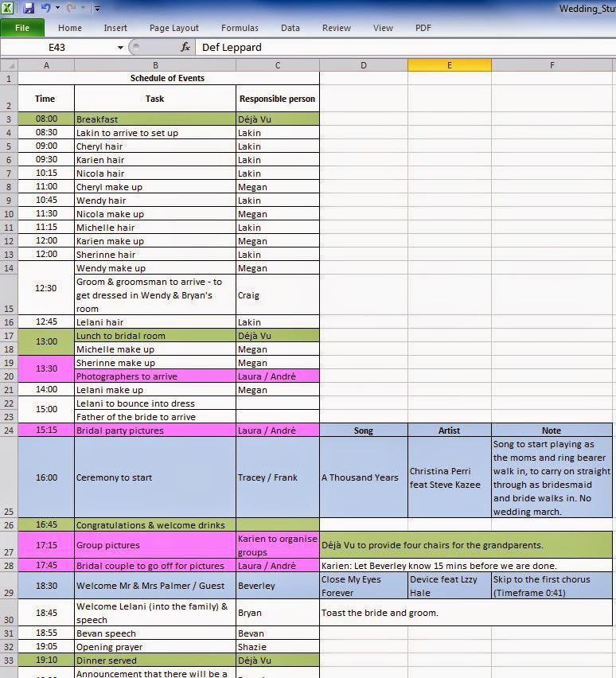
Task: Click the Name Box showing E43
Action: click(x=57, y=47)
